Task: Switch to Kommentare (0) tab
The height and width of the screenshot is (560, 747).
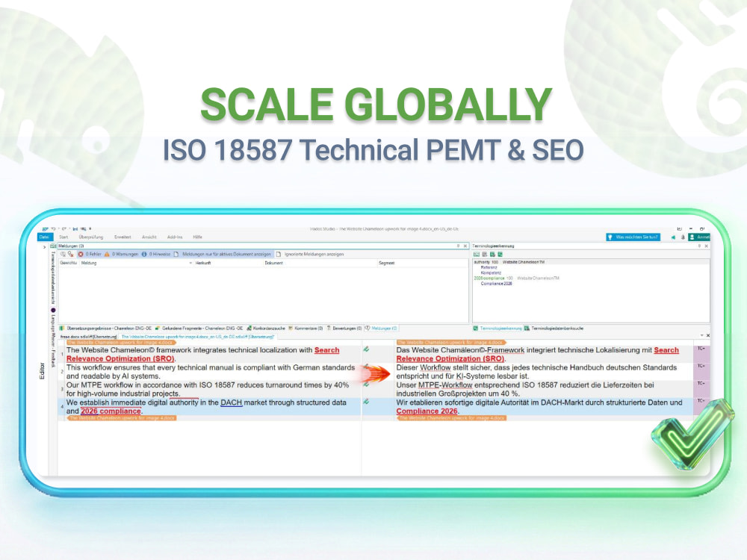Action: [x=306, y=328]
